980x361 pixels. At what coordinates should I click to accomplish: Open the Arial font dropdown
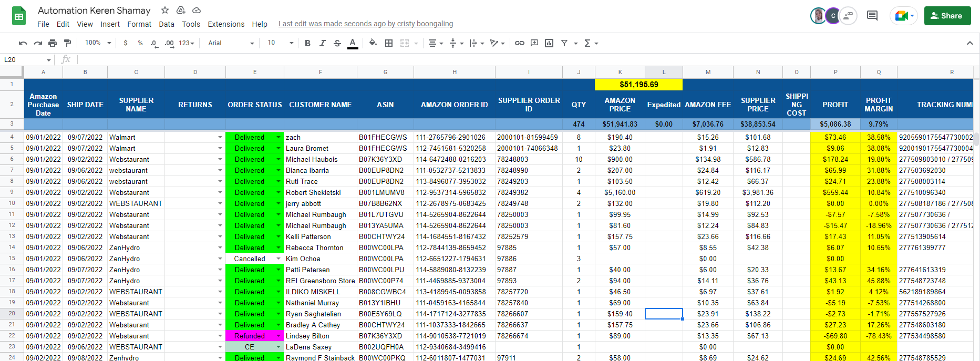tap(231, 43)
